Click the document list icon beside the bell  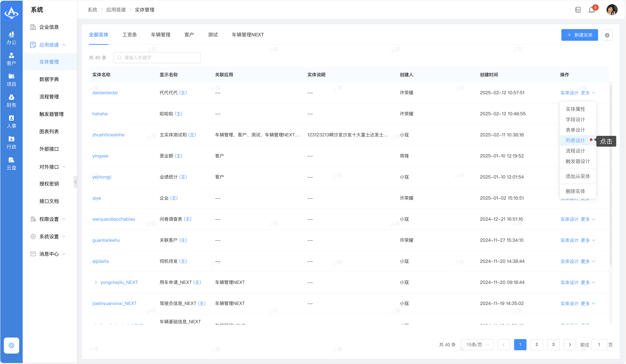click(578, 10)
